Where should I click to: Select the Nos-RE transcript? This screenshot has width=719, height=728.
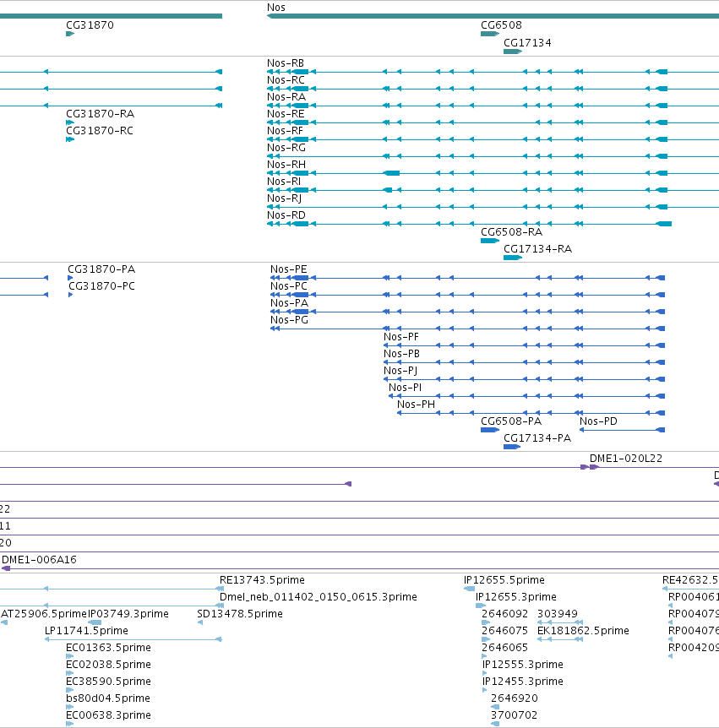(286, 114)
